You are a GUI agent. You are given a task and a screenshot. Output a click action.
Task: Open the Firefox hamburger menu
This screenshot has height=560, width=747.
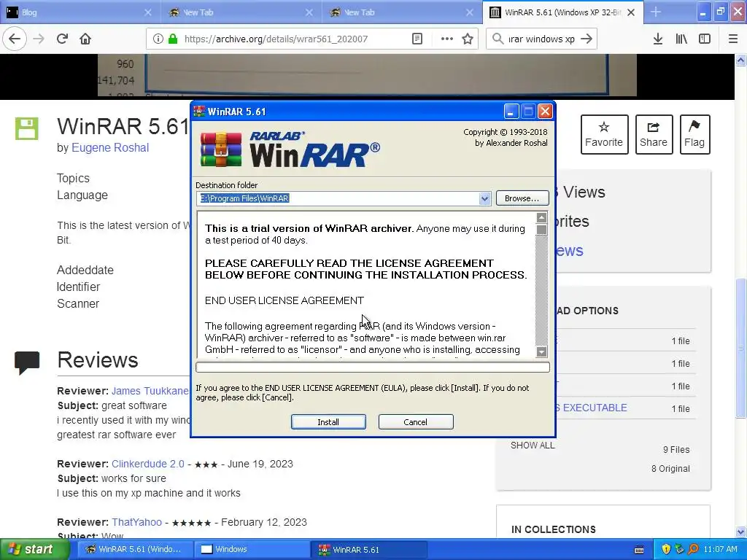(x=733, y=39)
